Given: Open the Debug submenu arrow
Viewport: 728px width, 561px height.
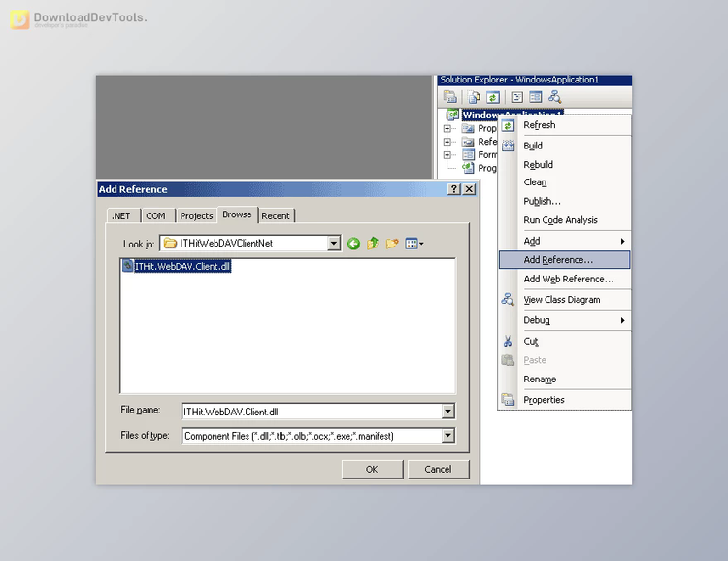Looking at the screenshot, I should (622, 320).
